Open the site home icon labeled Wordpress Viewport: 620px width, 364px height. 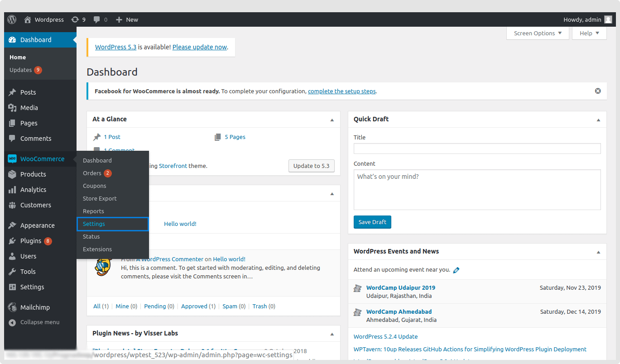28,19
